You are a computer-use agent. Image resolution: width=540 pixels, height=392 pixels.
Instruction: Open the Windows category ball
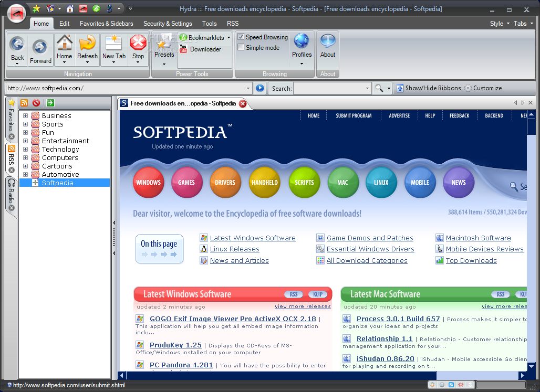tap(149, 183)
